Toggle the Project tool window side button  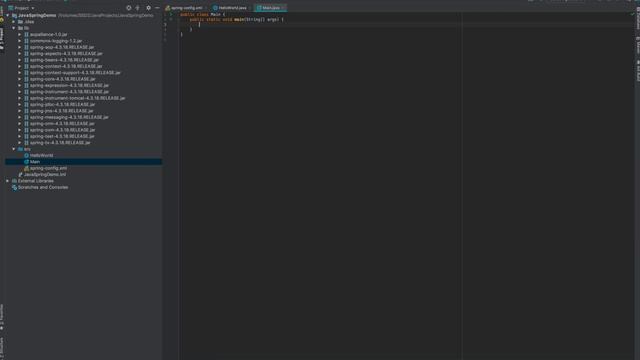(x=2, y=39)
